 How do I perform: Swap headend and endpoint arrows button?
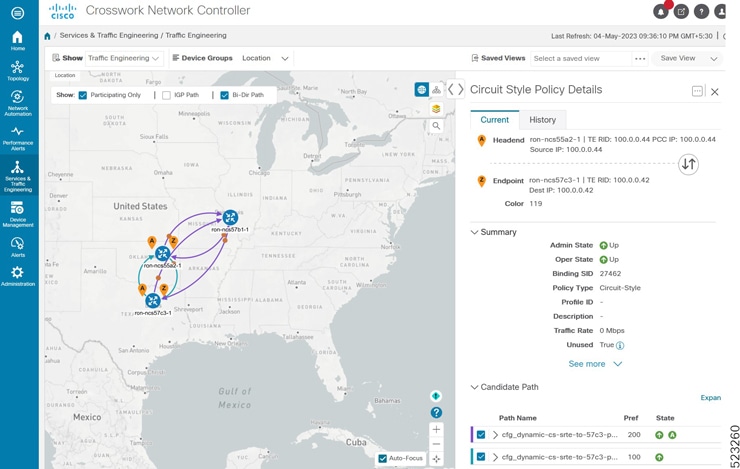point(689,164)
